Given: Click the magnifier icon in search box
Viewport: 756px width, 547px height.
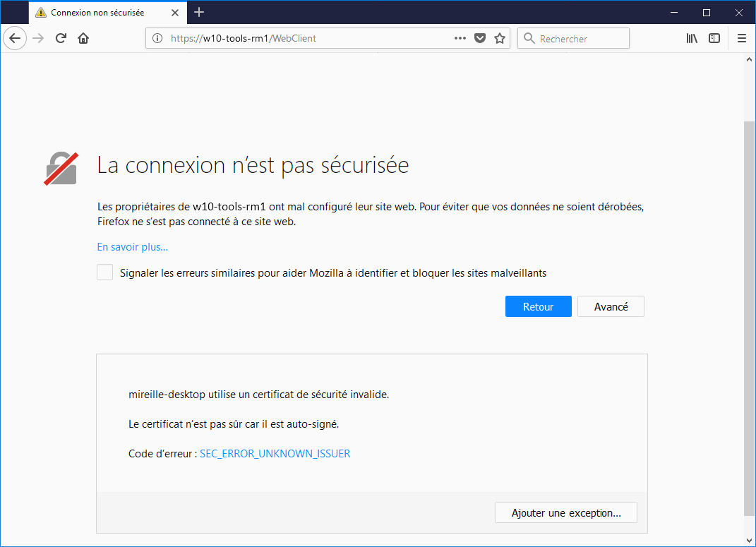Looking at the screenshot, I should point(529,38).
